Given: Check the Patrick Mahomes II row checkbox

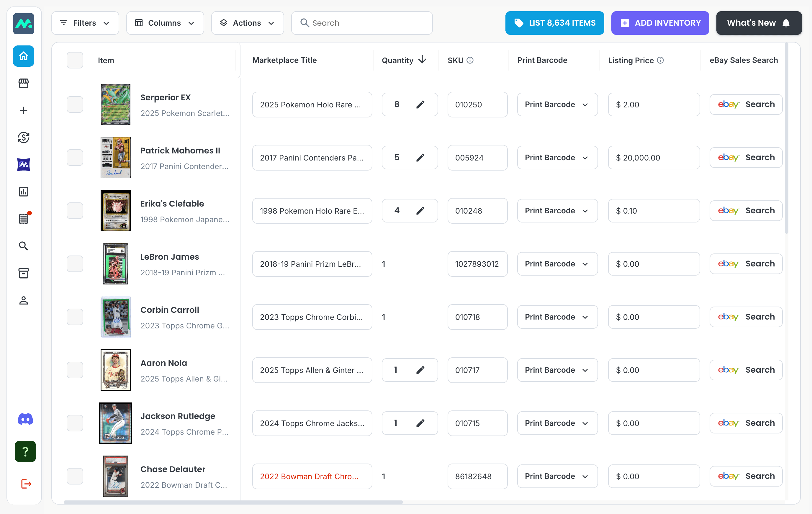Looking at the screenshot, I should click(75, 158).
